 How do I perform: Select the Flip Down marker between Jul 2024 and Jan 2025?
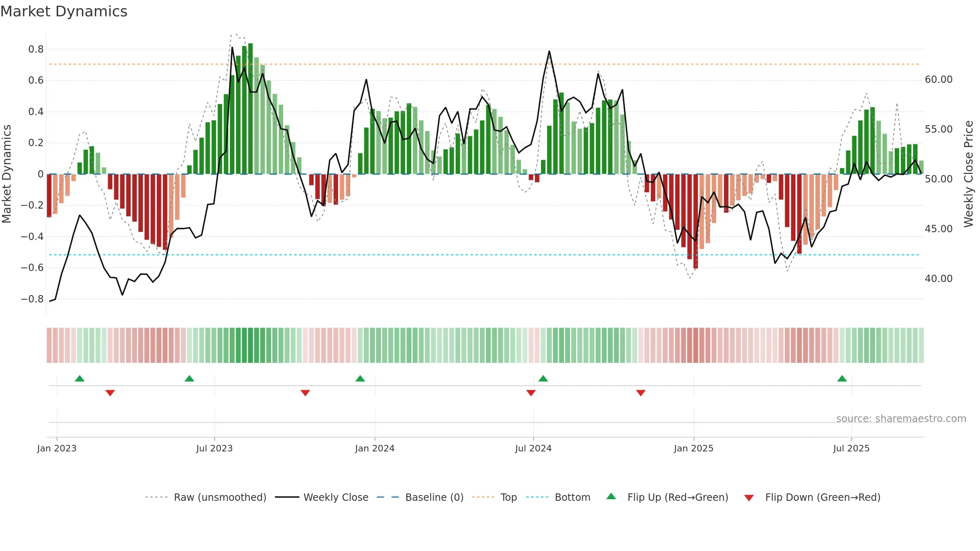[x=641, y=393]
